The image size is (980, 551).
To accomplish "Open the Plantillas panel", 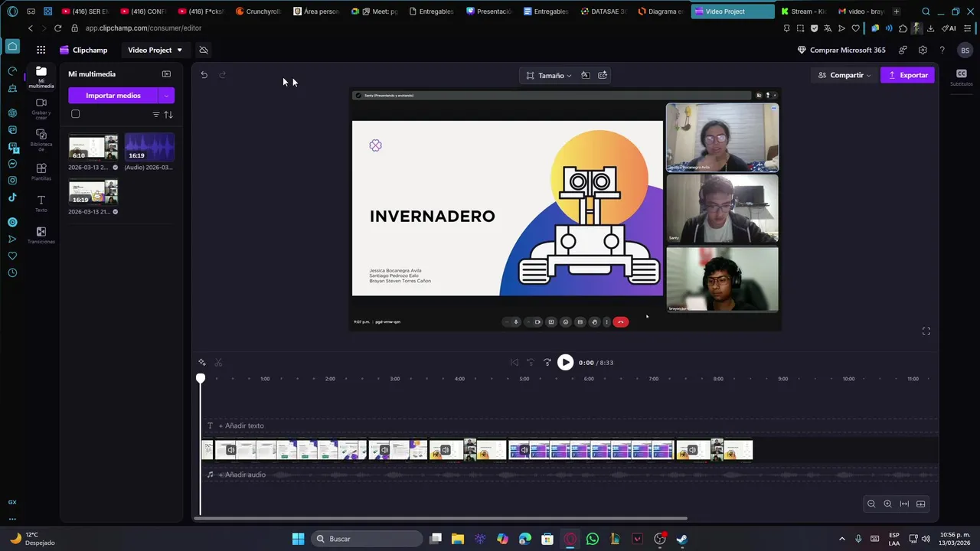I will pos(41,172).
